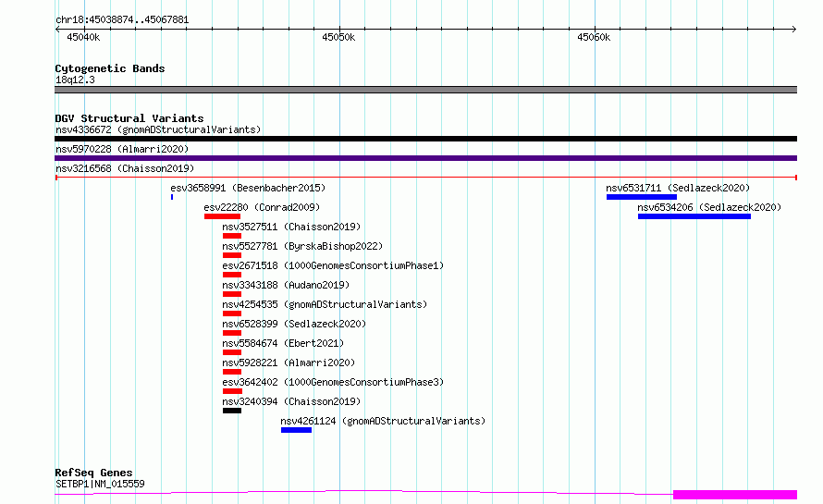823x504 pixels.
Task: Open nsv5970228 (Almarri2020) label
Action: pos(122,149)
